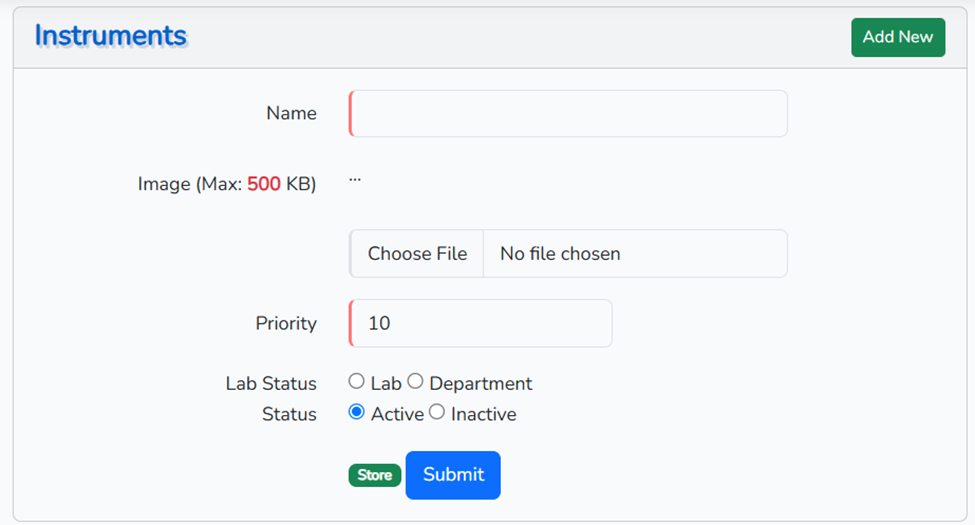Click the Department option label text
Image resolution: width=975 pixels, height=525 pixels.
[x=481, y=384]
